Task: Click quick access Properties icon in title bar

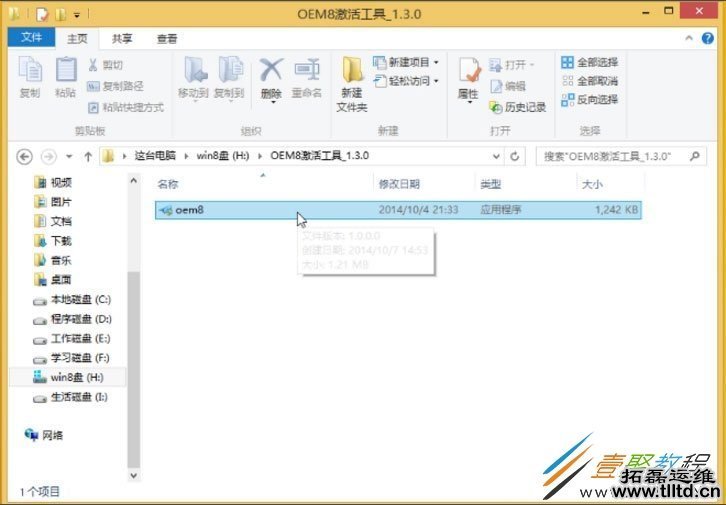Action: (42, 14)
